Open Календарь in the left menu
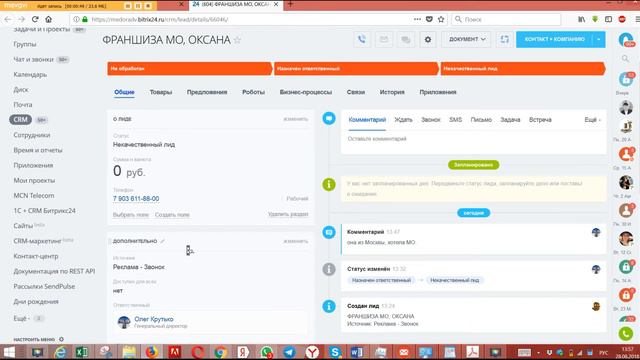The height and width of the screenshot is (360, 640). pos(30,75)
